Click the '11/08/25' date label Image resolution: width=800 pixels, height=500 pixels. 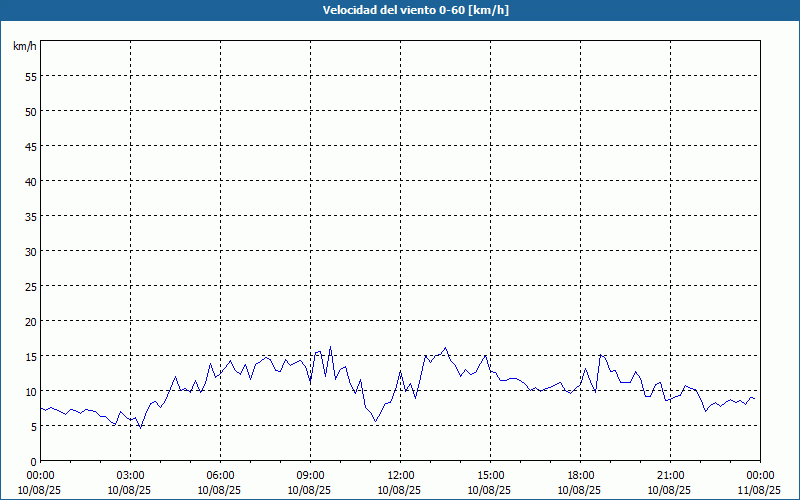(759, 490)
